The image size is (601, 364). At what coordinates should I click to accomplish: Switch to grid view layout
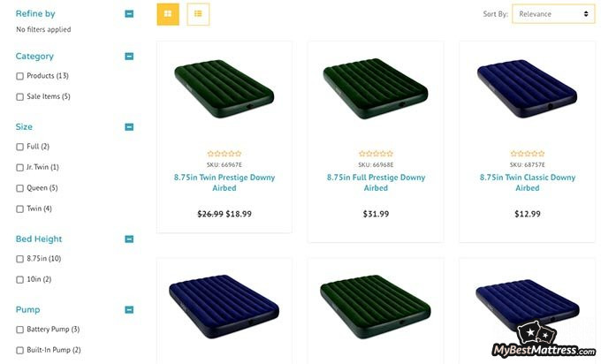coord(168,14)
